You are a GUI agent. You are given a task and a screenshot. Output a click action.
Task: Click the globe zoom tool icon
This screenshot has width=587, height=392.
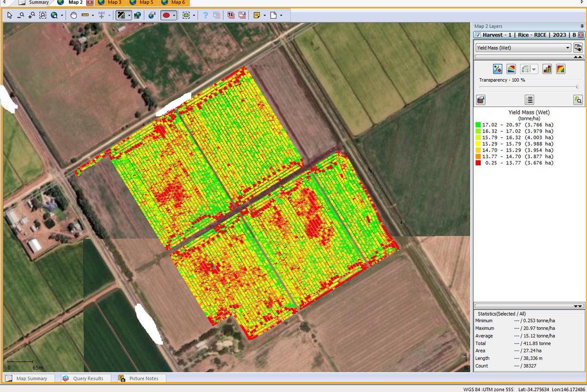[x=54, y=15]
